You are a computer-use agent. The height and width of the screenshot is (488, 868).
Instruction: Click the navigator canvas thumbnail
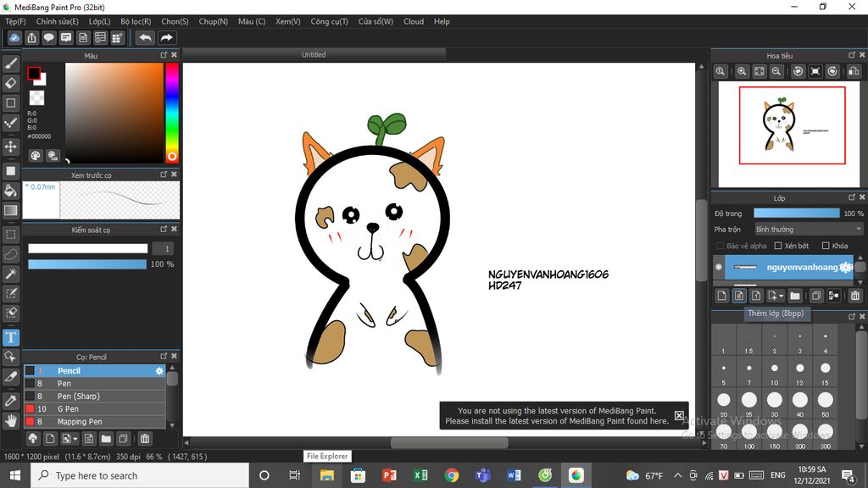(789, 134)
